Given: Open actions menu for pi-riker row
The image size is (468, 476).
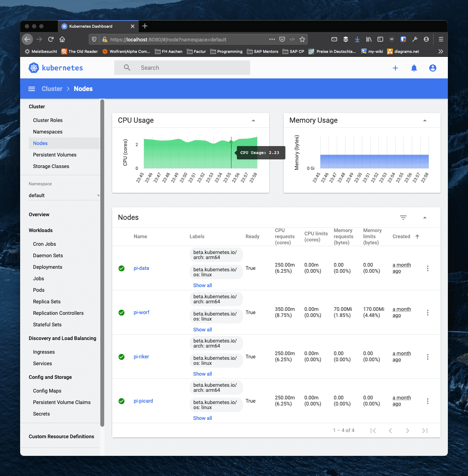Looking at the screenshot, I should point(428,357).
